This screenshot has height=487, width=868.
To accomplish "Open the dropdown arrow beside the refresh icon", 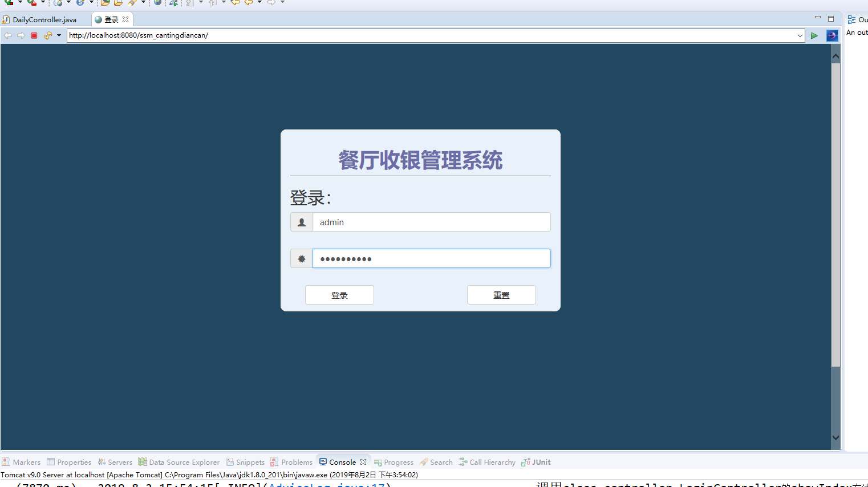I will (x=59, y=35).
